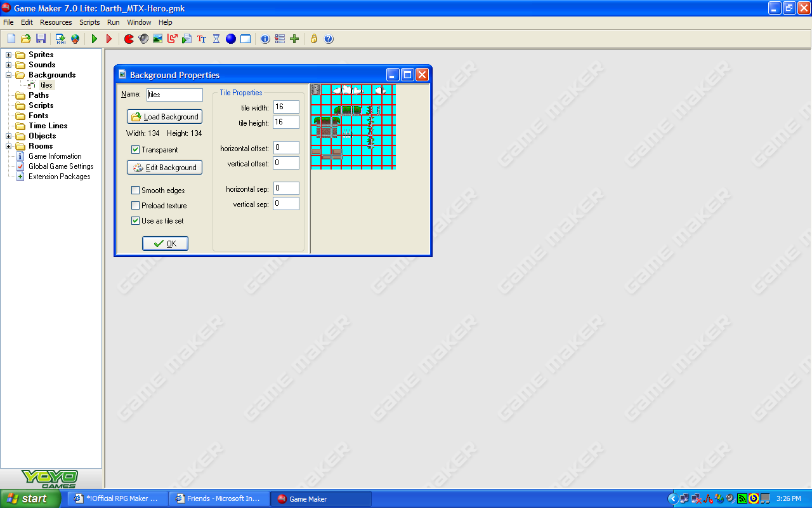Select the Create a Sound icon
This screenshot has height=508, width=812.
click(143, 39)
